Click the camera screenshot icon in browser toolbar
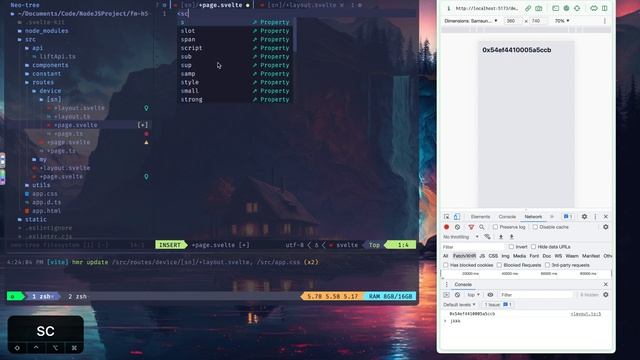This screenshot has width=640, height=360. coord(539,8)
